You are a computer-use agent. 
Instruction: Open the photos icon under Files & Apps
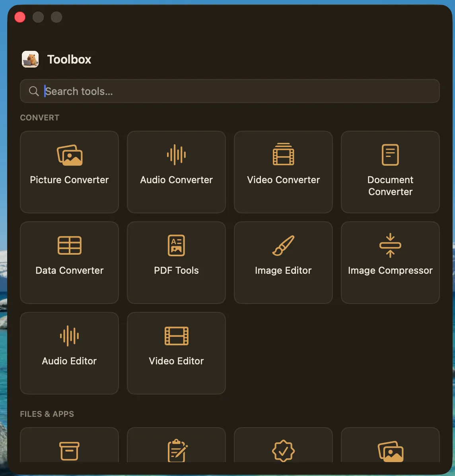[391, 451]
